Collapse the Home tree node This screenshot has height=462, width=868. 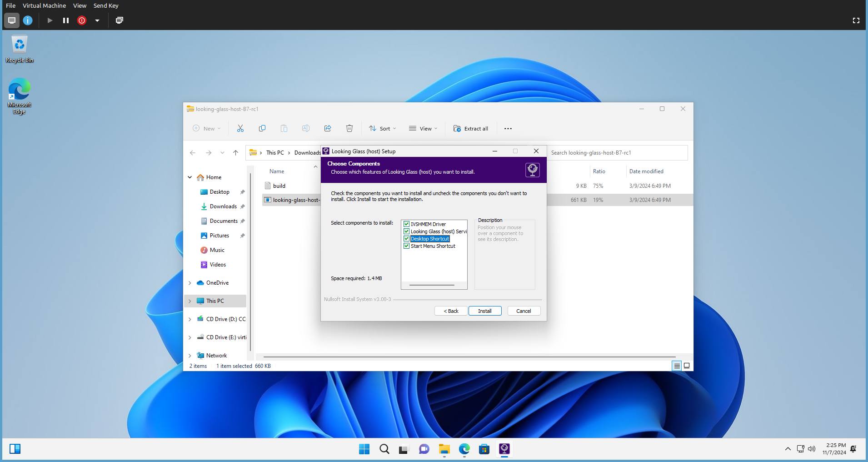[190, 177]
